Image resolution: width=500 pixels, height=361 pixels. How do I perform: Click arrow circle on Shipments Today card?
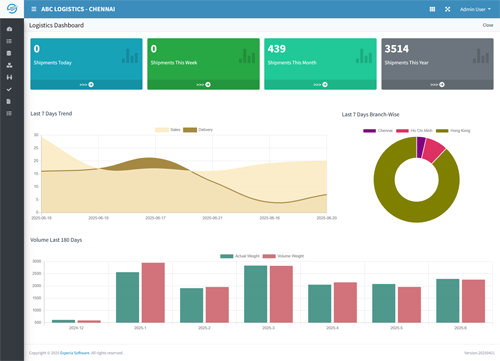pyautogui.click(x=91, y=85)
